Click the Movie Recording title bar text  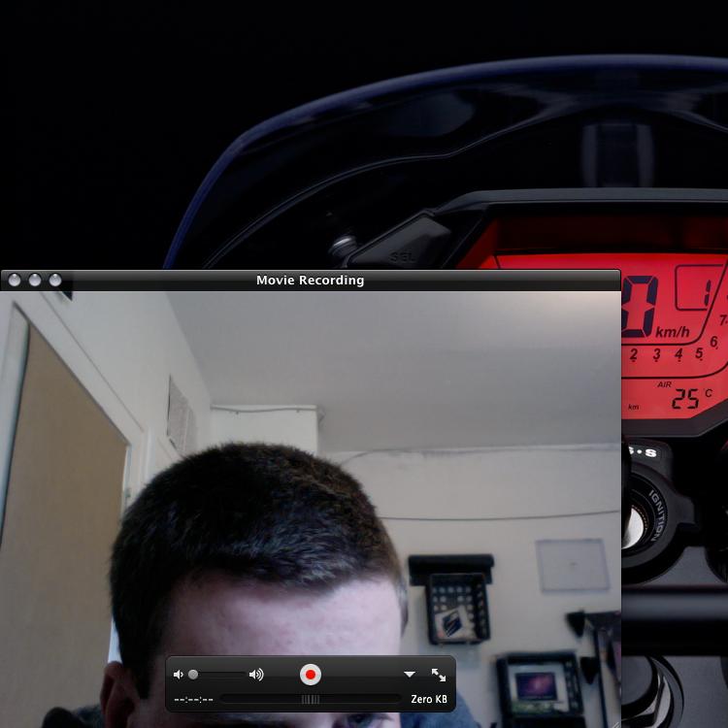[310, 281]
